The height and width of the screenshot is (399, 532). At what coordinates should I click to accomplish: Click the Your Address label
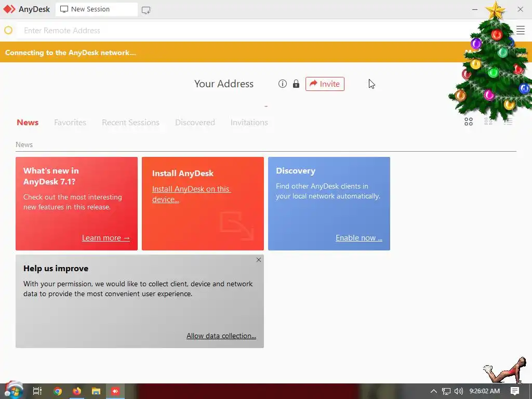(224, 84)
